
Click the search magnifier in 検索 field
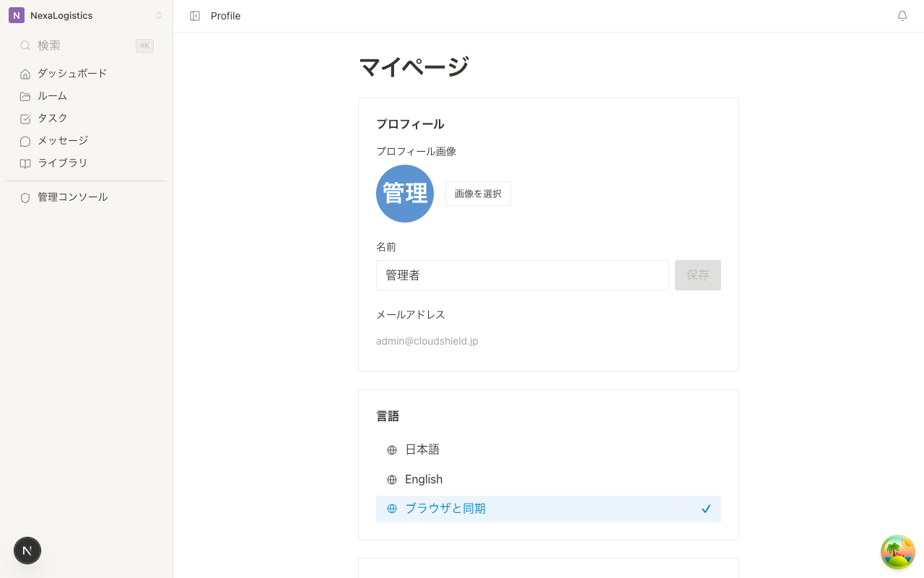tap(25, 45)
